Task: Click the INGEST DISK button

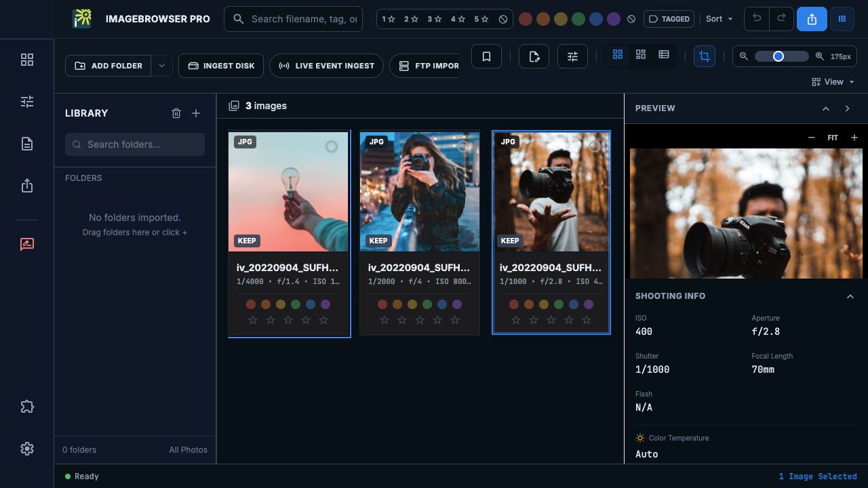Action: click(x=221, y=66)
